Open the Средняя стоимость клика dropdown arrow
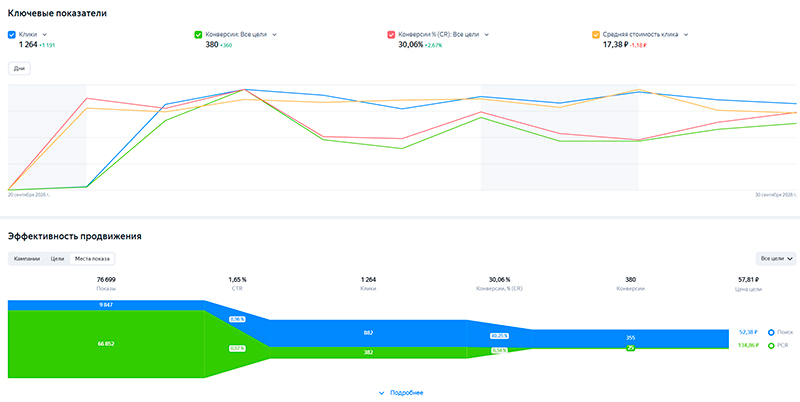The width and height of the screenshot is (800, 402). pos(686,35)
